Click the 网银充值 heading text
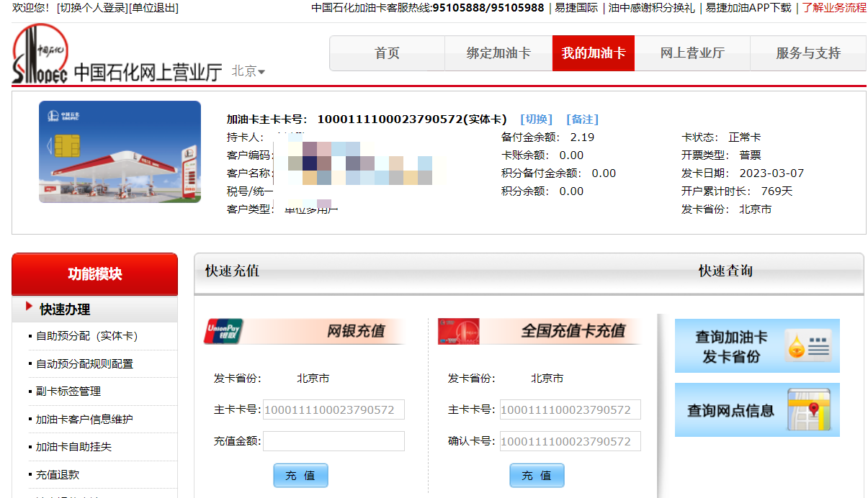The image size is (868, 498). pyautogui.click(x=356, y=332)
